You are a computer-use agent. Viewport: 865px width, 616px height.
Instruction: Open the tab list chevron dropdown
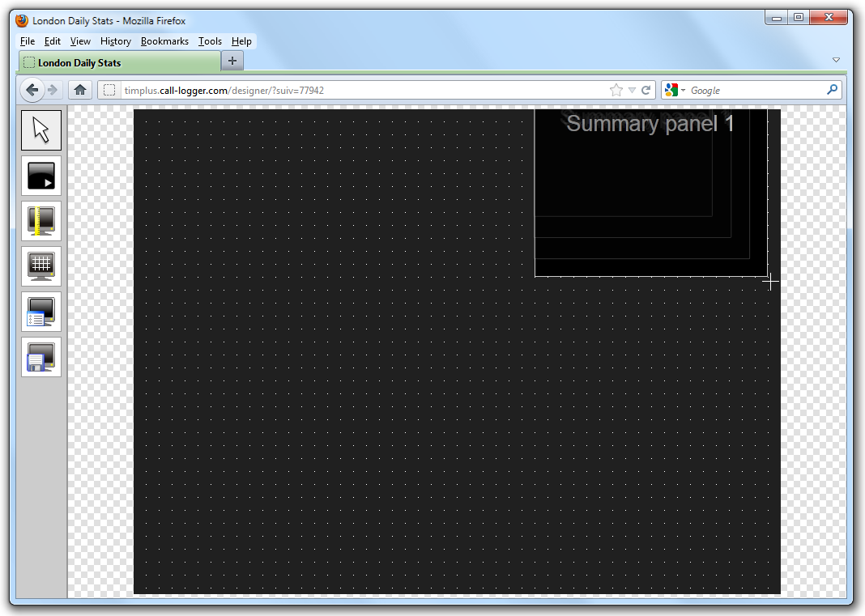[836, 60]
